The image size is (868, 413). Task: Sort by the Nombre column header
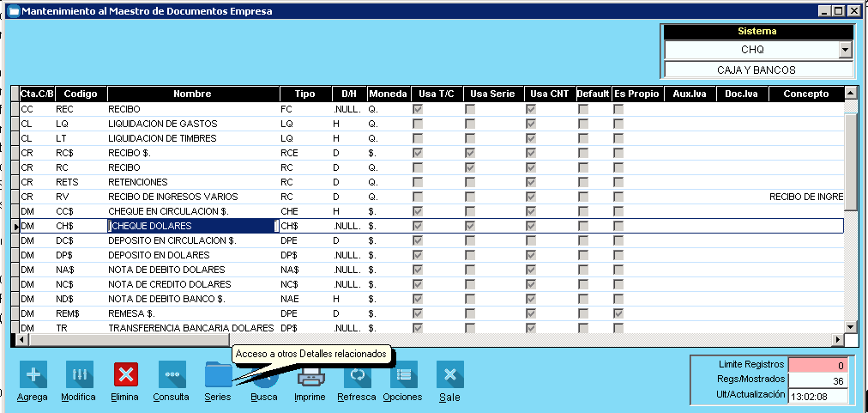tap(192, 94)
